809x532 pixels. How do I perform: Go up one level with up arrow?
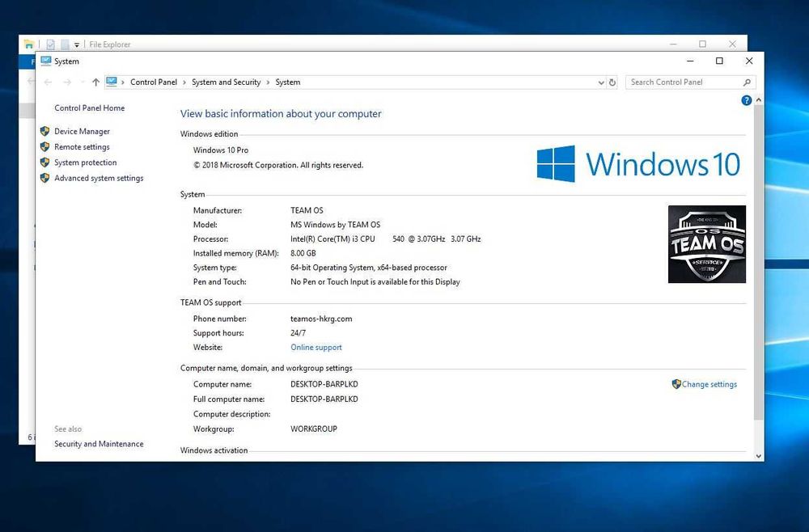click(96, 82)
